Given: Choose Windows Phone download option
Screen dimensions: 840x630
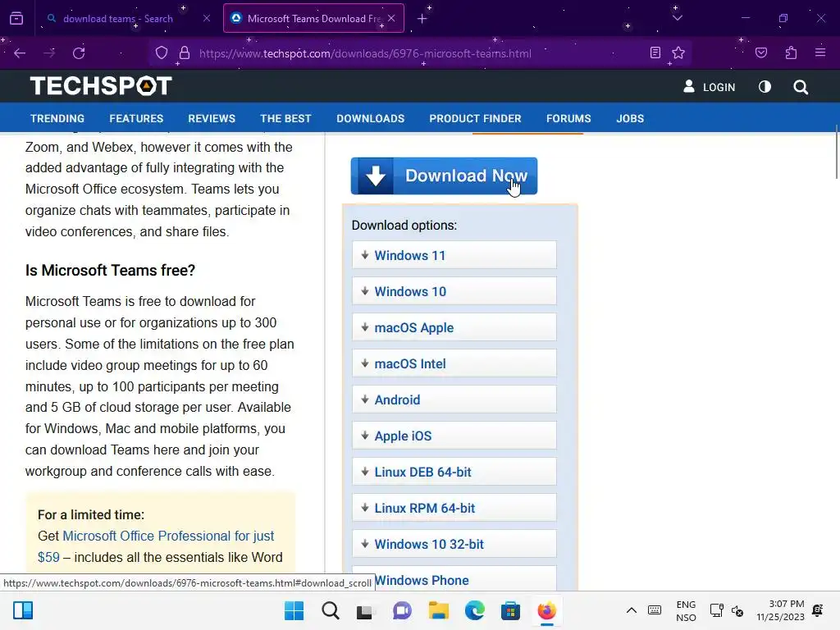Looking at the screenshot, I should coord(454,579).
